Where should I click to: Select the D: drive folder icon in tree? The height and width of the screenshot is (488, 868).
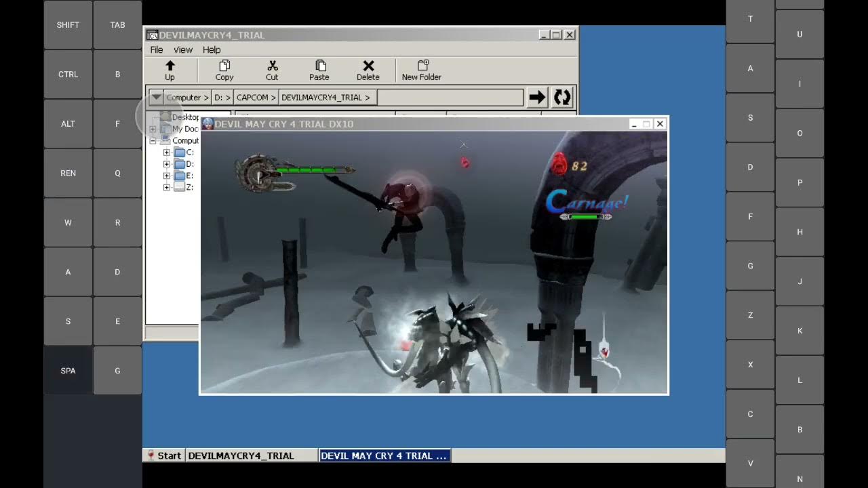coord(180,164)
